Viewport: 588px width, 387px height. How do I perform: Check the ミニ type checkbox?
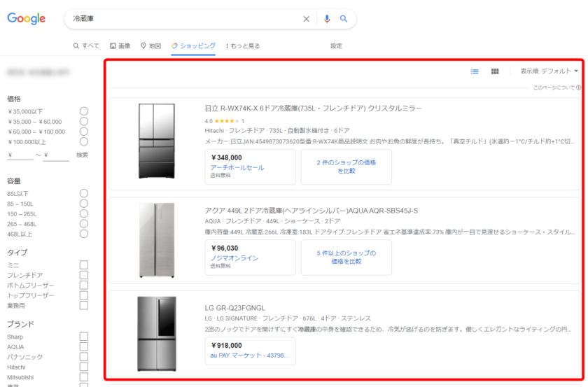[84, 265]
